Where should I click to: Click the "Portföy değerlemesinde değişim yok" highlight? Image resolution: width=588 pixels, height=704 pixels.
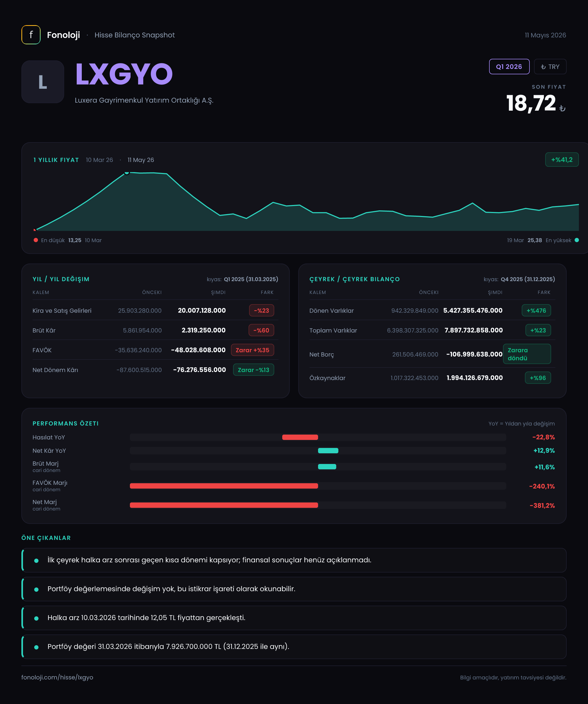coord(294,589)
